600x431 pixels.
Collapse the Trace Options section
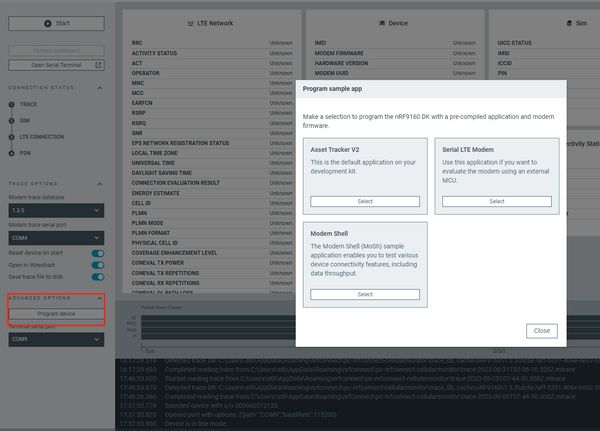point(99,184)
